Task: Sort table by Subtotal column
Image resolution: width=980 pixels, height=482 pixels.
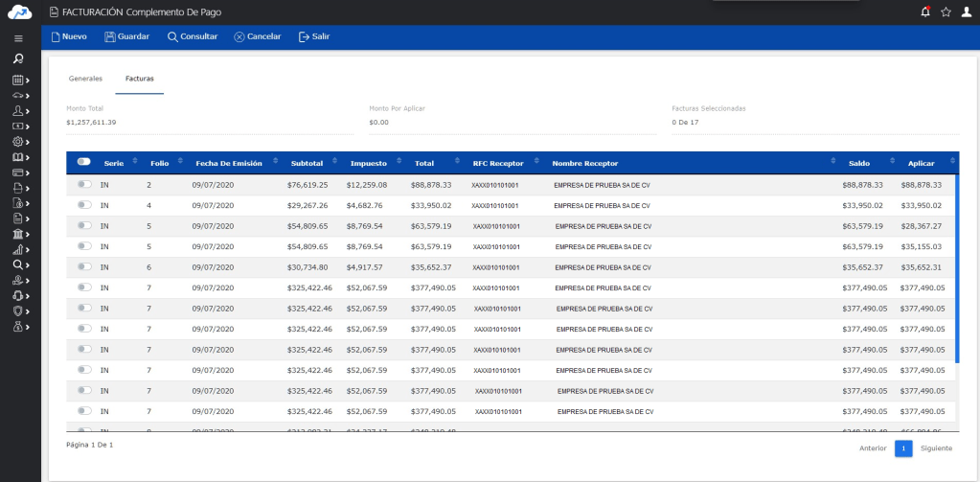Action: 307,164
